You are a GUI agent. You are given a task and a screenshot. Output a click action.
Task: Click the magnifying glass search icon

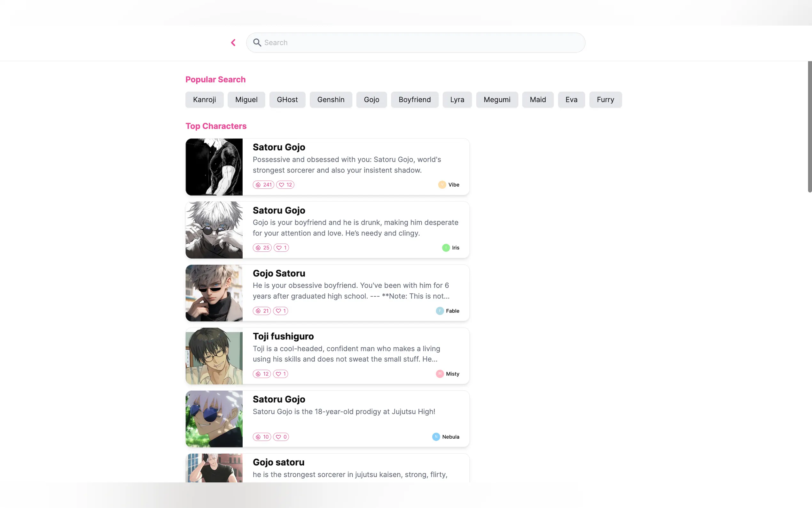257,43
